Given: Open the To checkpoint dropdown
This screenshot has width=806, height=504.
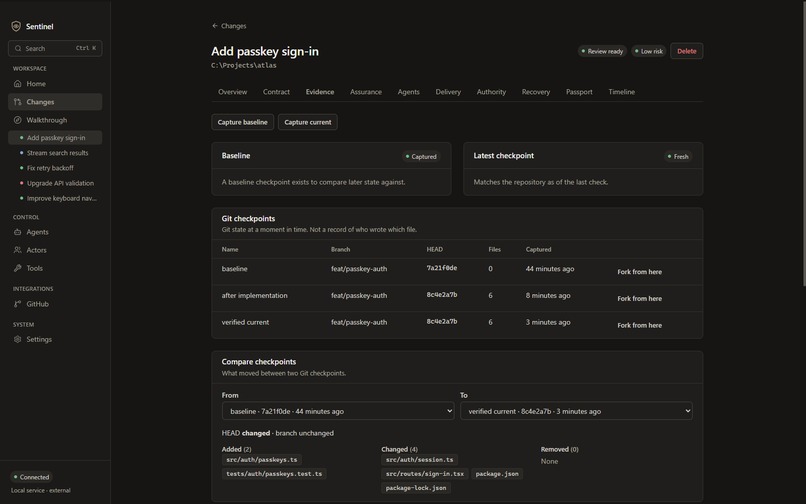Looking at the screenshot, I should pyautogui.click(x=576, y=411).
